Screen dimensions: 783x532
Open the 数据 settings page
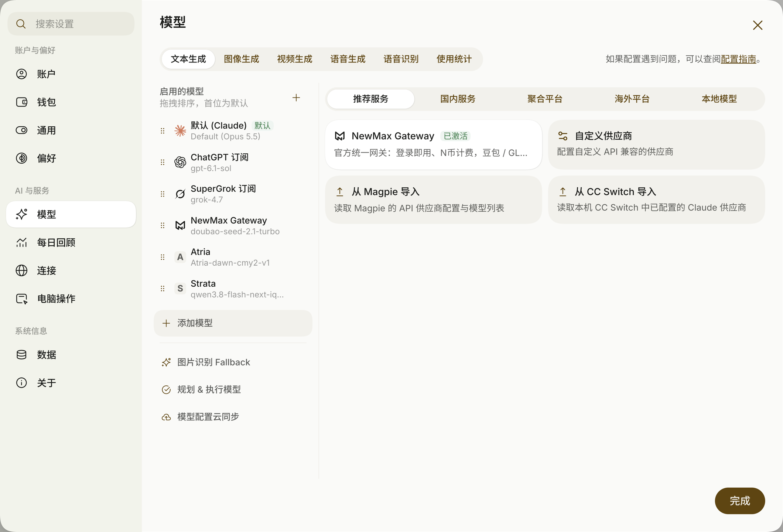71,355
